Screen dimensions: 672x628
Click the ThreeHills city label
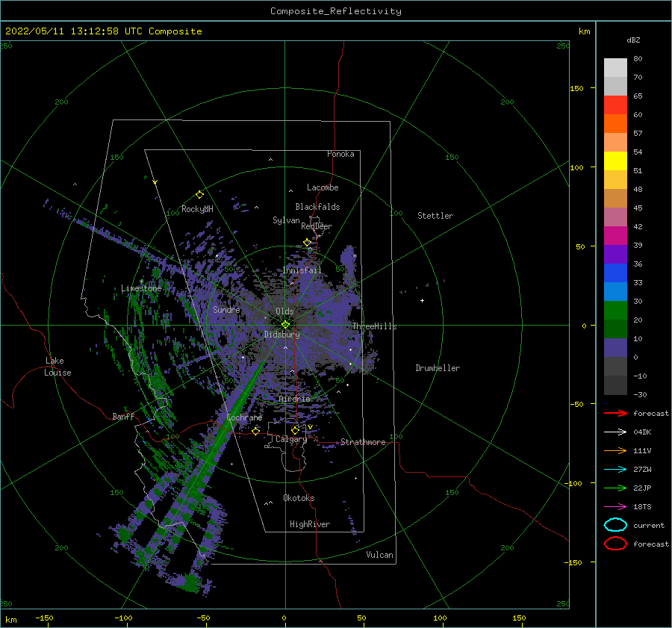point(374,326)
